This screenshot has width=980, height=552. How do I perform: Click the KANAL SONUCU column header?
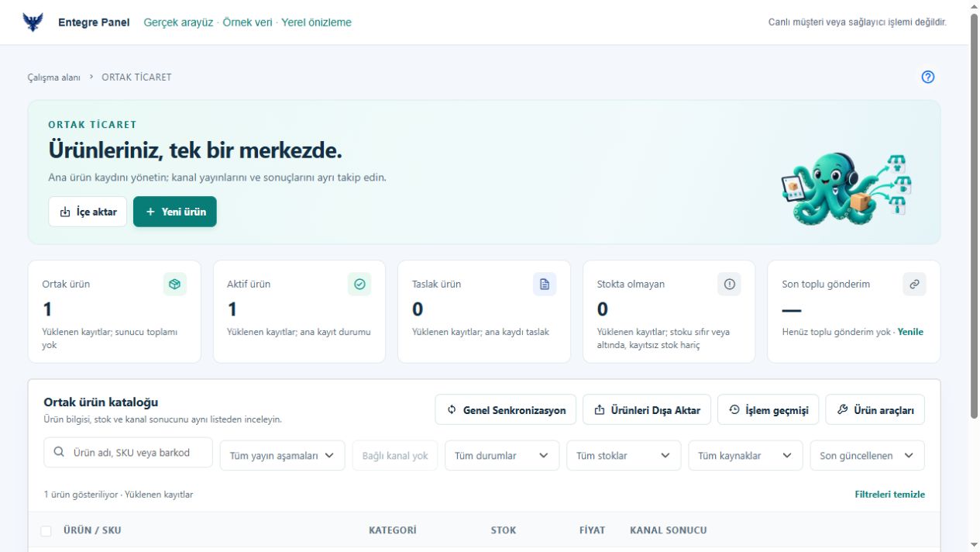[669, 530]
